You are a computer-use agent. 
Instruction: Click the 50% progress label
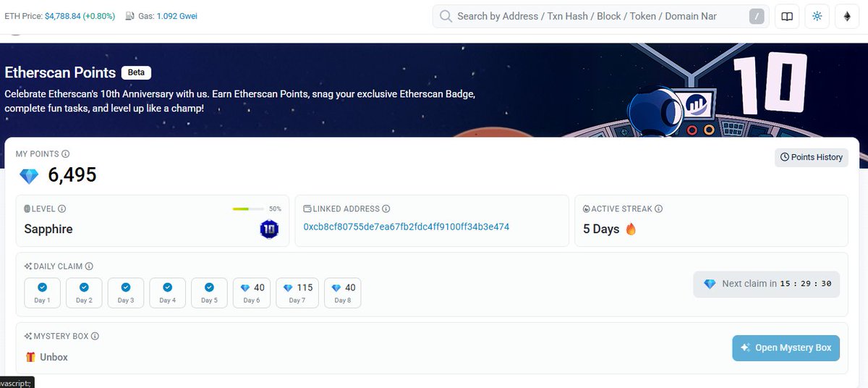(x=275, y=208)
